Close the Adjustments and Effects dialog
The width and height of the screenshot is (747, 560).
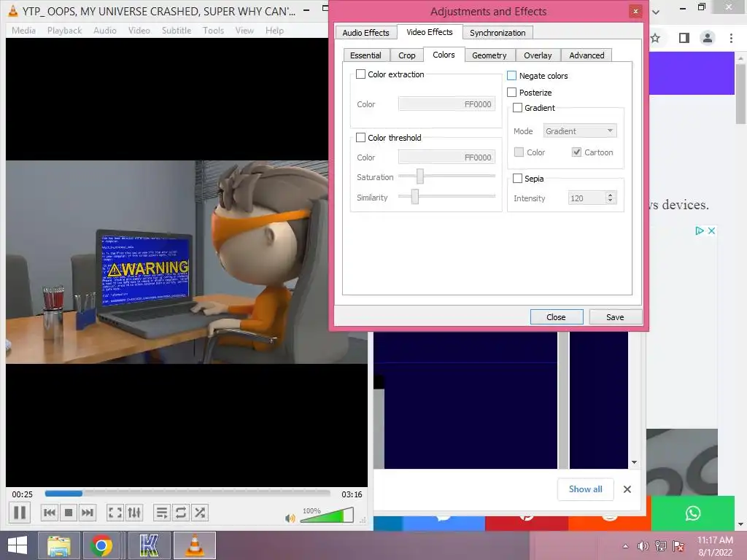click(557, 317)
